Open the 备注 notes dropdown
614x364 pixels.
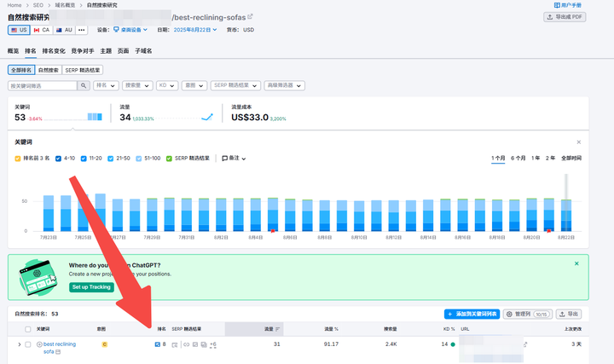[x=234, y=158]
